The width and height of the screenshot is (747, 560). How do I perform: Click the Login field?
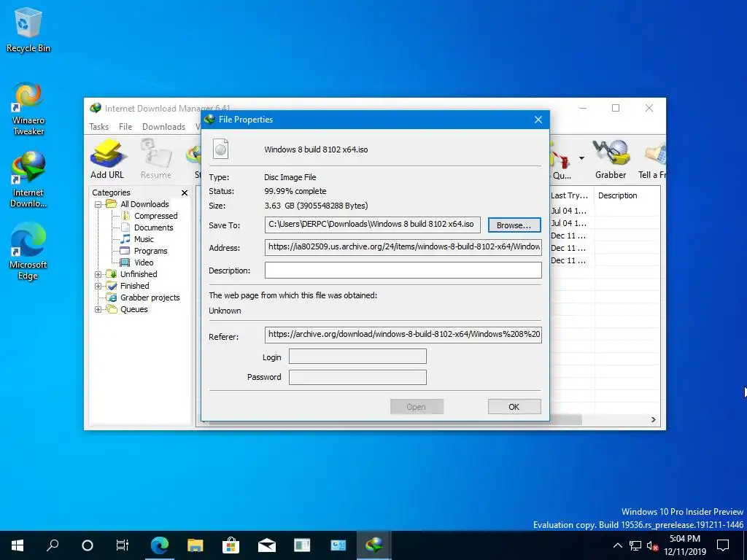[x=357, y=356]
